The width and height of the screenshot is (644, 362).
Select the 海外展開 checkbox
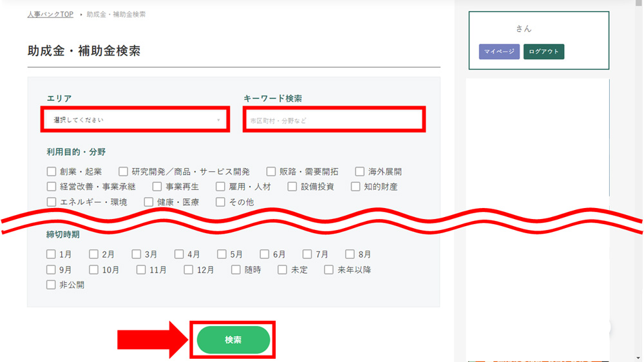pyautogui.click(x=360, y=172)
